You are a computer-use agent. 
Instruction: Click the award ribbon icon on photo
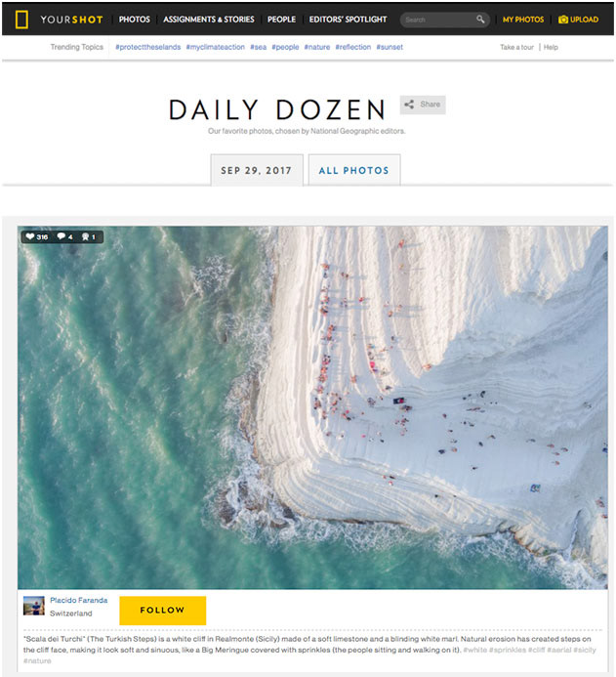(85, 236)
